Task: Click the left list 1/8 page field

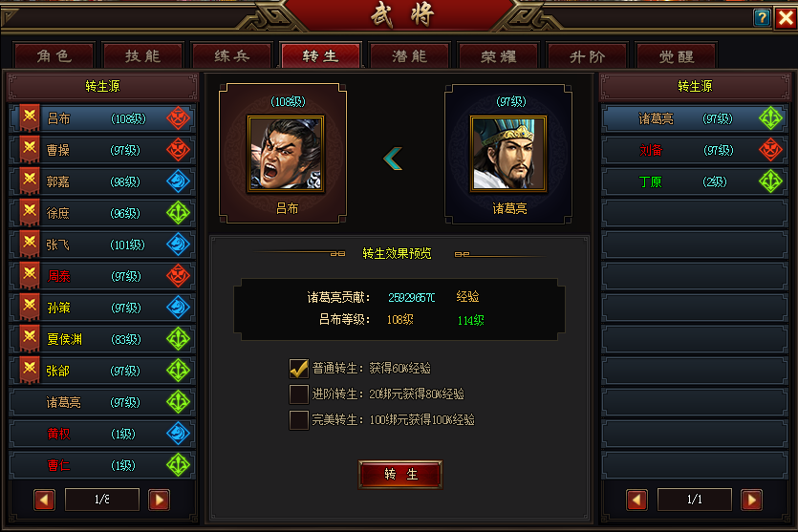Action: coord(102,500)
